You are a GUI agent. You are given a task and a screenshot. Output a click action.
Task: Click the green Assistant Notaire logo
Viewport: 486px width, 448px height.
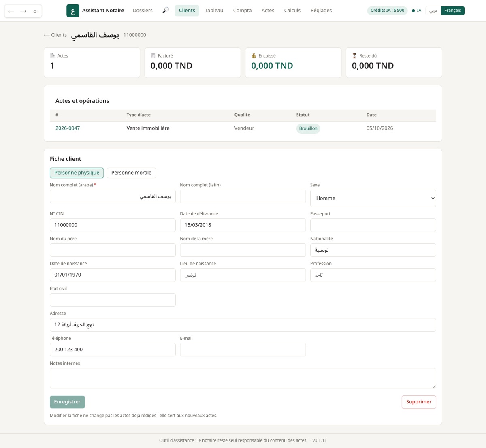click(73, 11)
